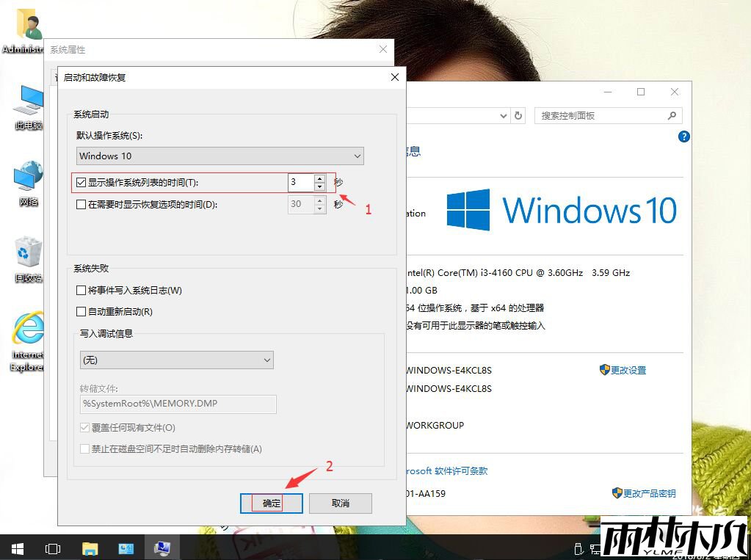The width and height of the screenshot is (751, 560).
Task: Click the blue help question mark icon
Action: point(683,137)
